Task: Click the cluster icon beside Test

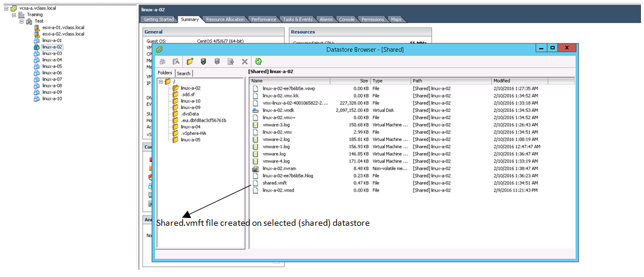Action: point(29,21)
